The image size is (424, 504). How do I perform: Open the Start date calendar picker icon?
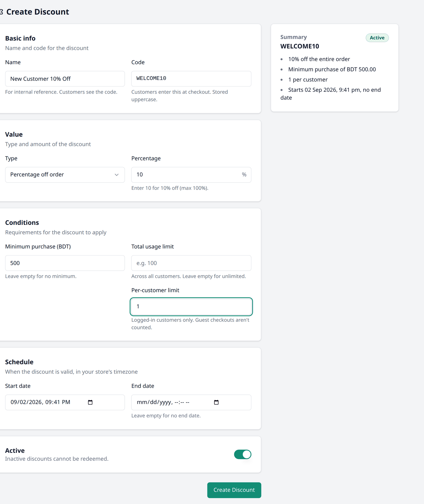[90, 402]
